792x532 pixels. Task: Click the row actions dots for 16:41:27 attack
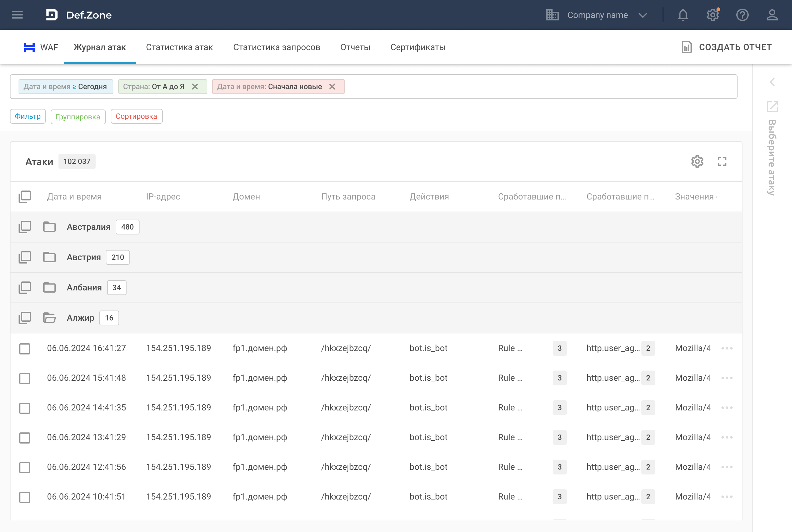727,348
